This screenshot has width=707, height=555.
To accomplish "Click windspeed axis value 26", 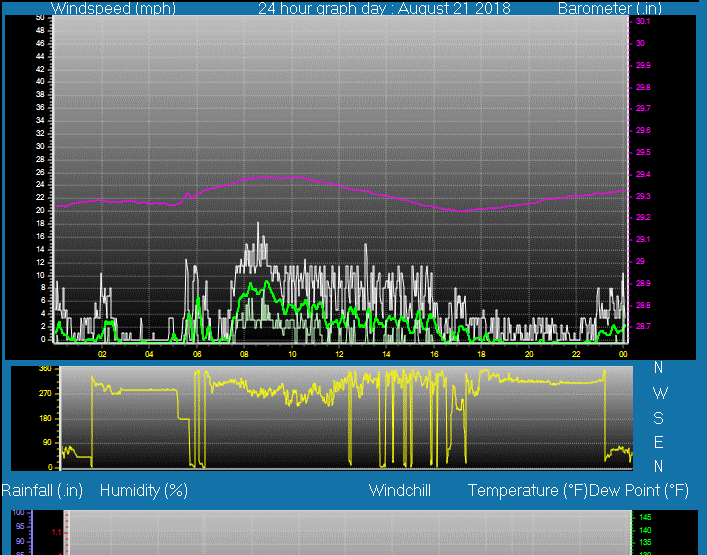I will [40, 172].
